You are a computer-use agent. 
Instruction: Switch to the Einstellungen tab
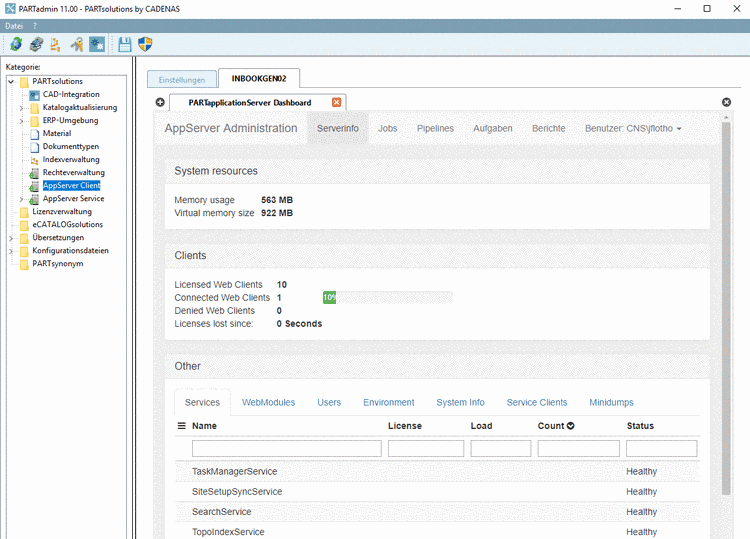coord(182,80)
